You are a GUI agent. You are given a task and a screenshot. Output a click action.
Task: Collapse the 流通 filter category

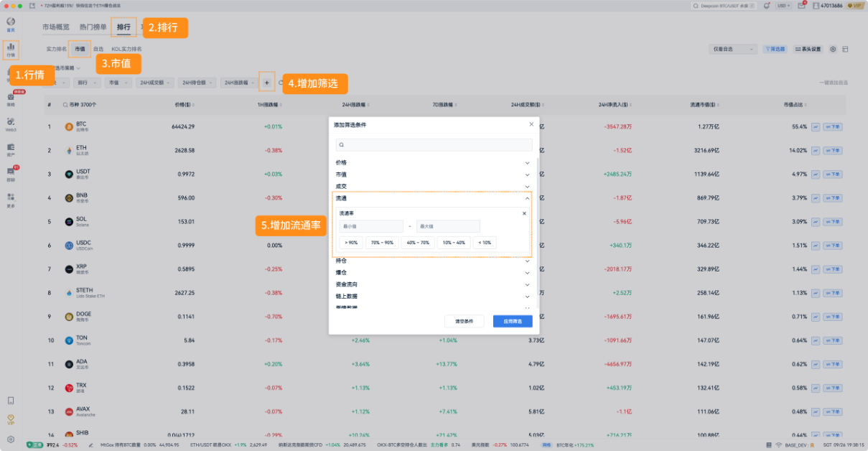coord(432,197)
